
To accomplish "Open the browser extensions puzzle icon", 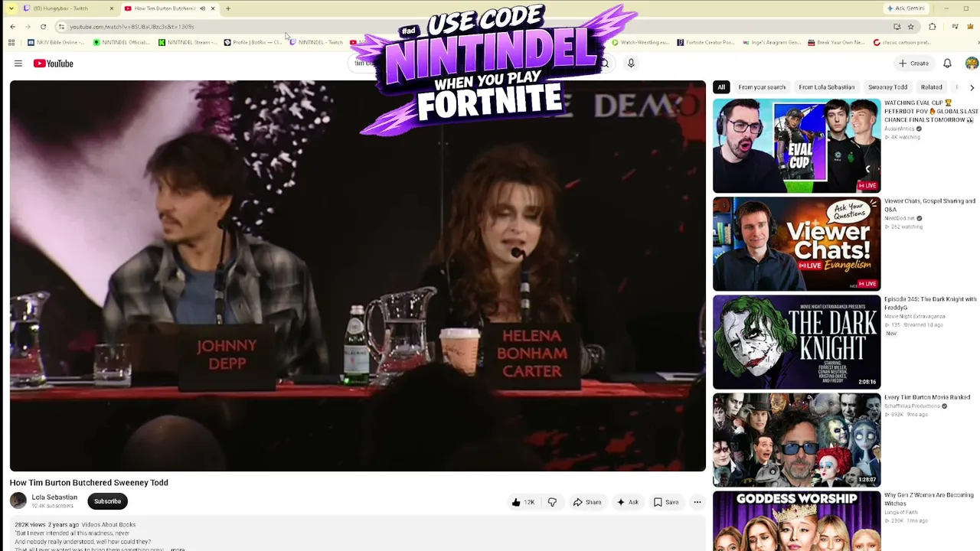I will [x=932, y=27].
